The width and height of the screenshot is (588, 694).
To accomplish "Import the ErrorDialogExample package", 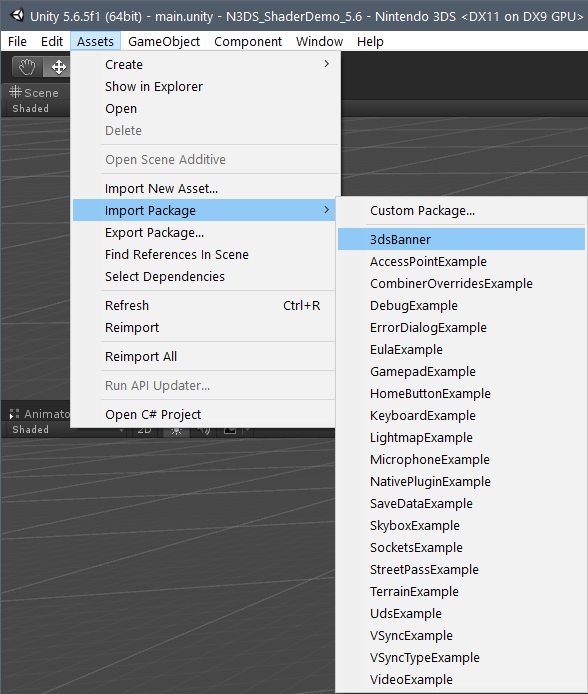I will [x=461, y=328].
